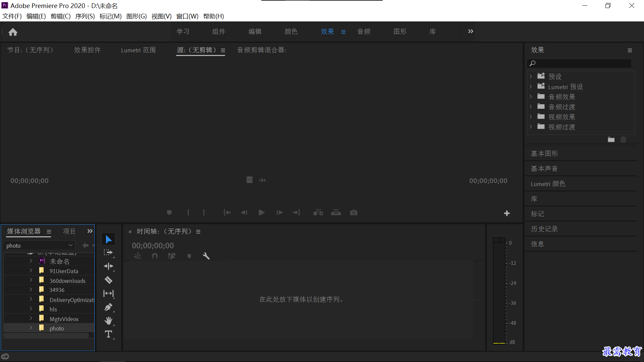Expand the 视频过渡 folder
The image size is (644, 362).
point(531,127)
